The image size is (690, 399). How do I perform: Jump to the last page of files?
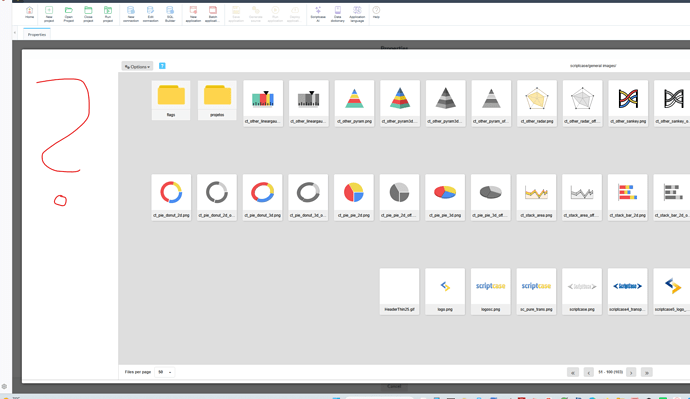point(647,373)
